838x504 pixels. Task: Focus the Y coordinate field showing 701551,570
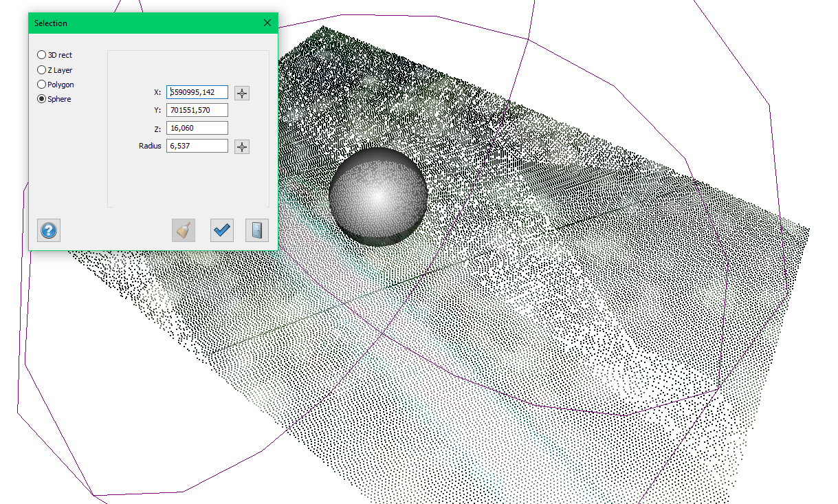coord(197,110)
